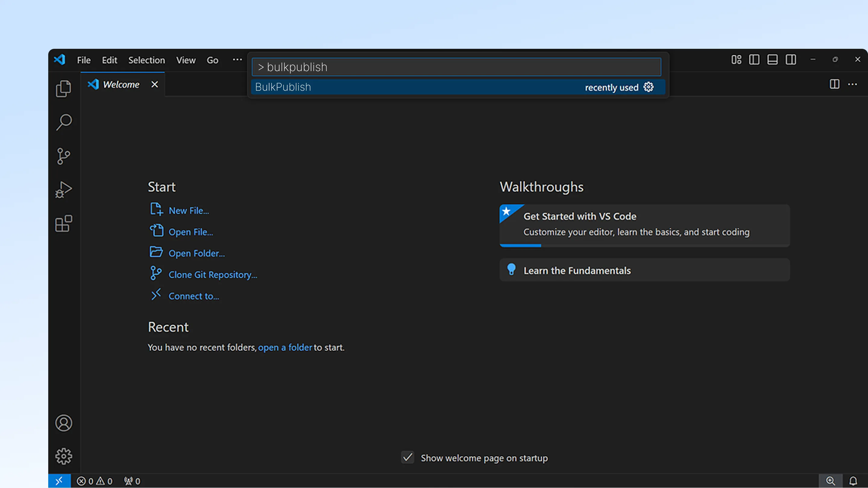Open the View menu
Screen dimensions: 868x488
tap(186, 60)
